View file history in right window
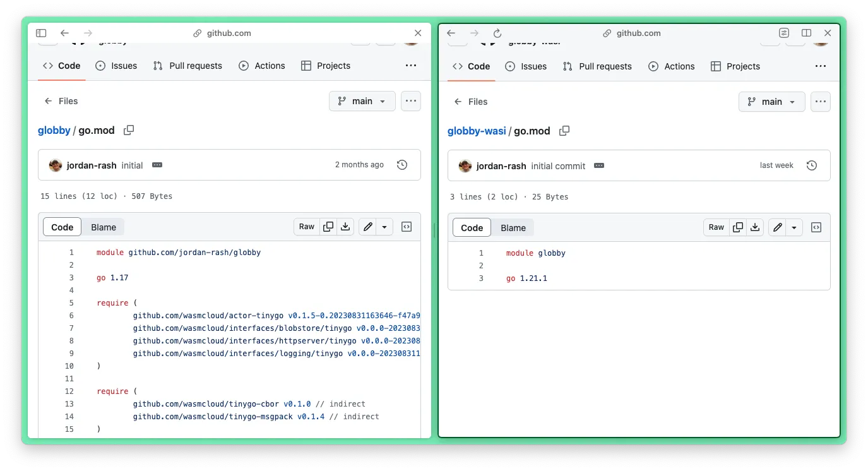Image resolution: width=868 pixels, height=471 pixels. tap(812, 165)
